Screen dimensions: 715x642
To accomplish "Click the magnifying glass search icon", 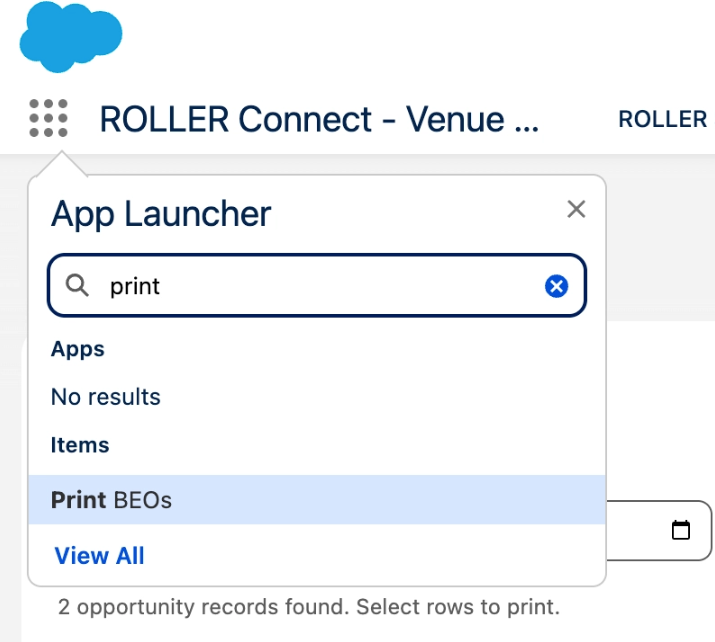I will tap(77, 286).
